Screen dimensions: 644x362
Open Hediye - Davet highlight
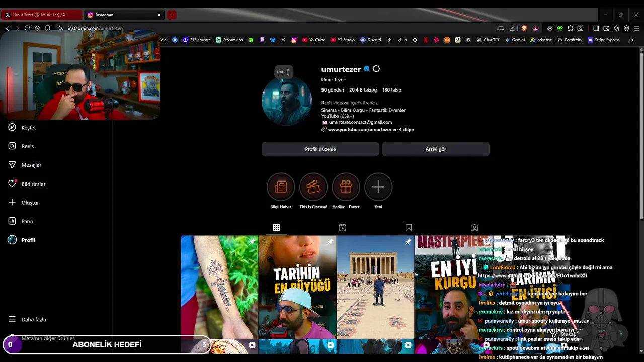click(x=346, y=187)
